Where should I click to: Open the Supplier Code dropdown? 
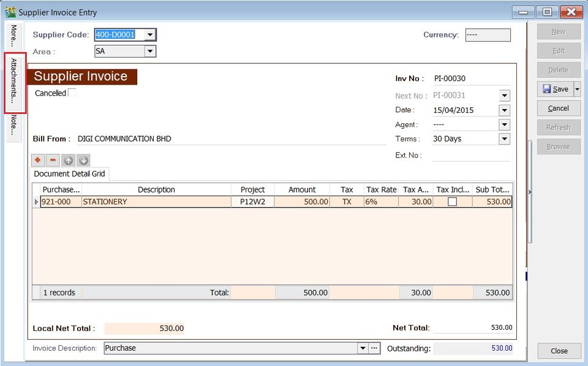coord(149,35)
